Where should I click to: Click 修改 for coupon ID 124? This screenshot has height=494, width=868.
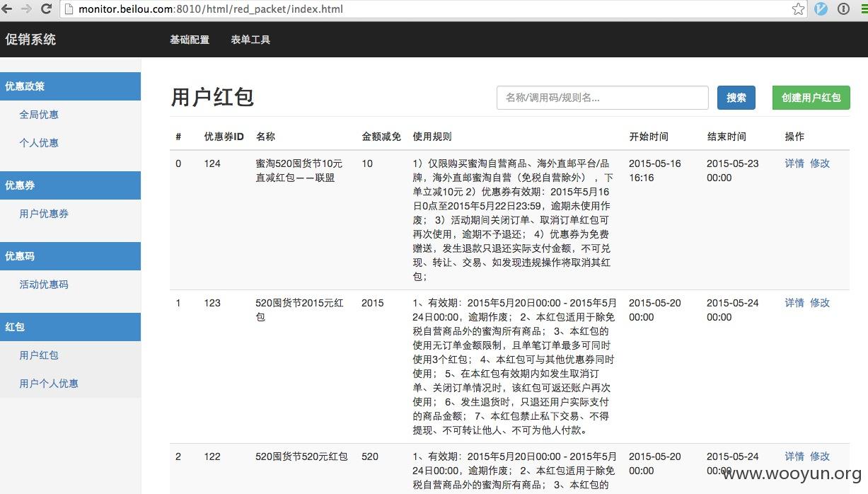point(820,163)
